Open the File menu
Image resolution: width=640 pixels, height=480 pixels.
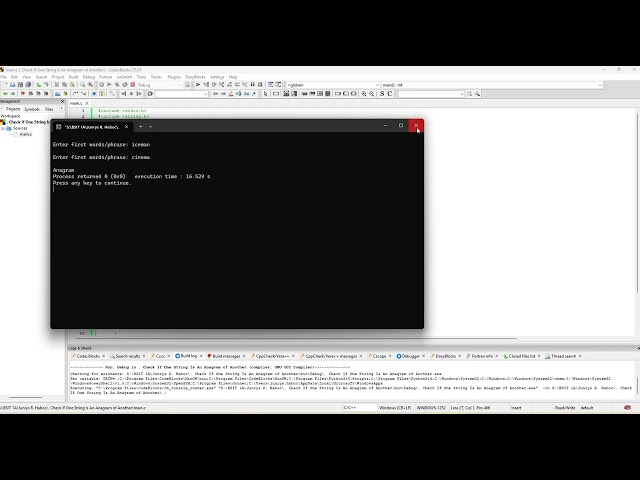[3, 77]
